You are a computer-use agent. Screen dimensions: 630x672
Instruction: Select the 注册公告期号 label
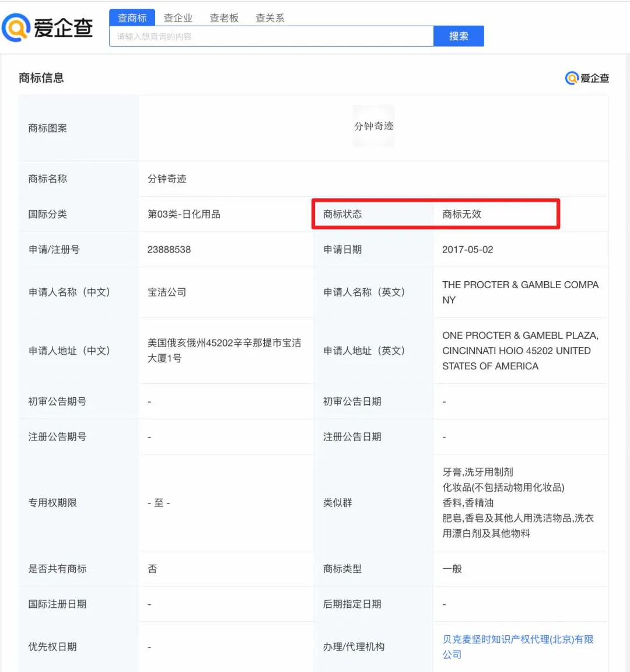point(57,437)
